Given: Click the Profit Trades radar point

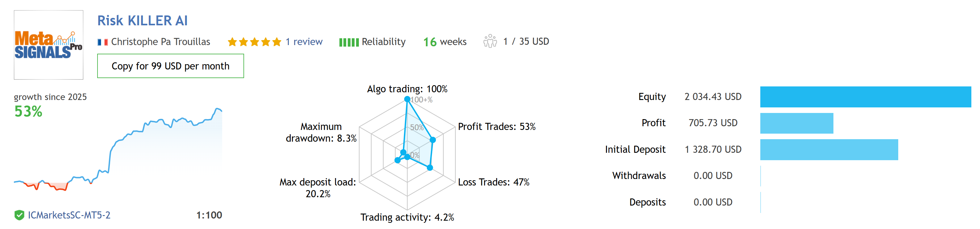Looking at the screenshot, I should 433,140.
